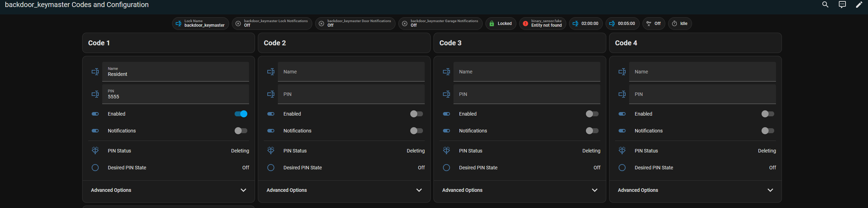868x208 pixels.
Task: Click the search magnifier icon
Action: [825, 5]
